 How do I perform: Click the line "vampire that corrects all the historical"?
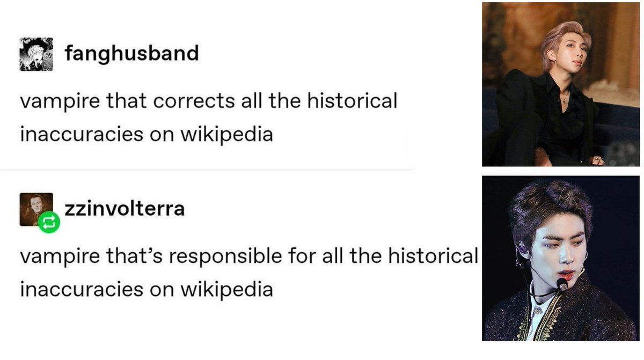point(208,101)
